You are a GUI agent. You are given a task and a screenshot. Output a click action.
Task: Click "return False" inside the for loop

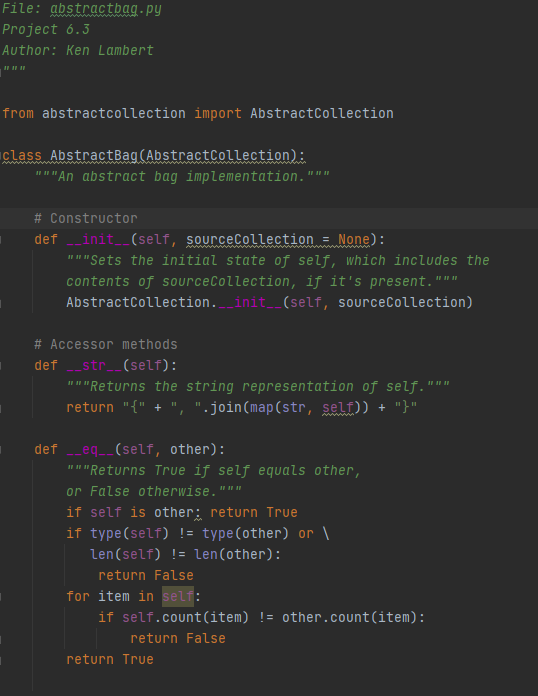tap(178, 638)
